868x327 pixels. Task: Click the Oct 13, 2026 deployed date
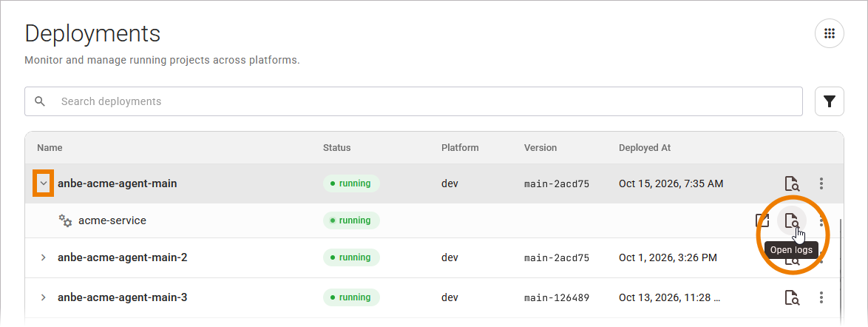click(x=670, y=297)
